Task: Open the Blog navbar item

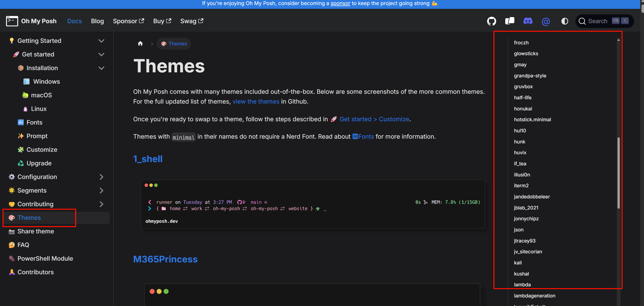Action: pos(97,21)
